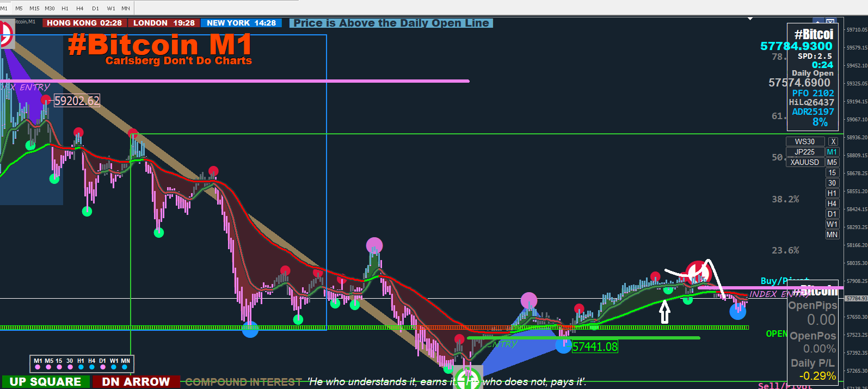Click the 57784.93 price axis marker
Viewport: 868px width, 389px height.
click(857, 298)
